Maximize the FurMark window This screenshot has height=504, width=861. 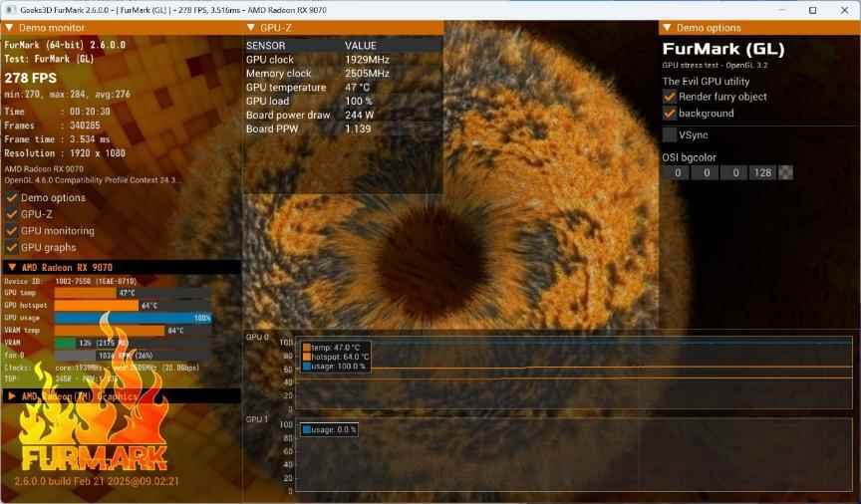(x=813, y=10)
